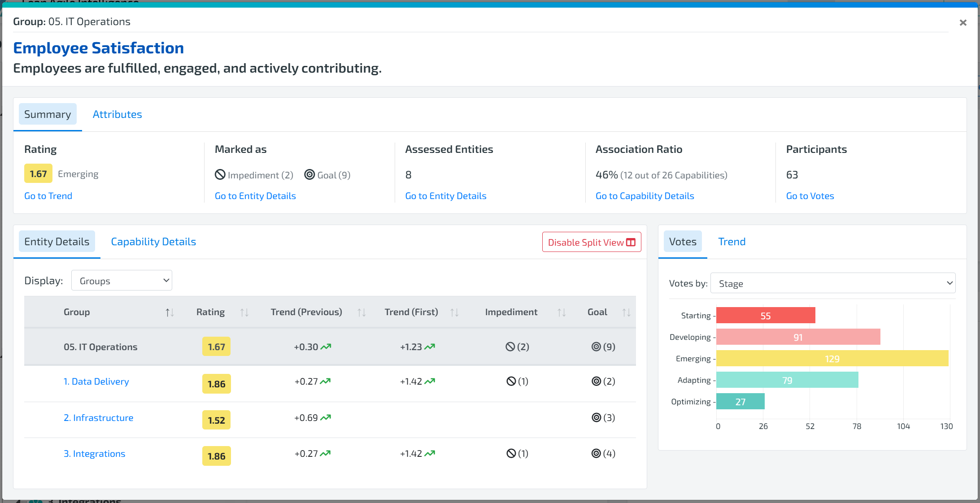Sort by Trend (Previous) column arrows

(x=362, y=312)
